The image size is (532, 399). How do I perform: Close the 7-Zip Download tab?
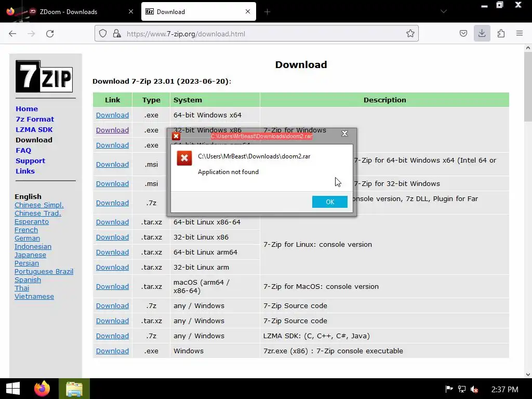click(248, 12)
